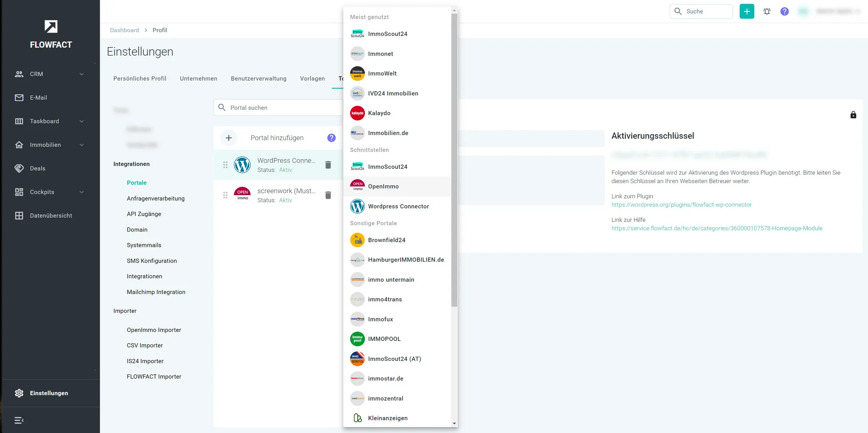The height and width of the screenshot is (433, 868).
Task: Delete the WordPress Connector portal
Action: (328, 165)
